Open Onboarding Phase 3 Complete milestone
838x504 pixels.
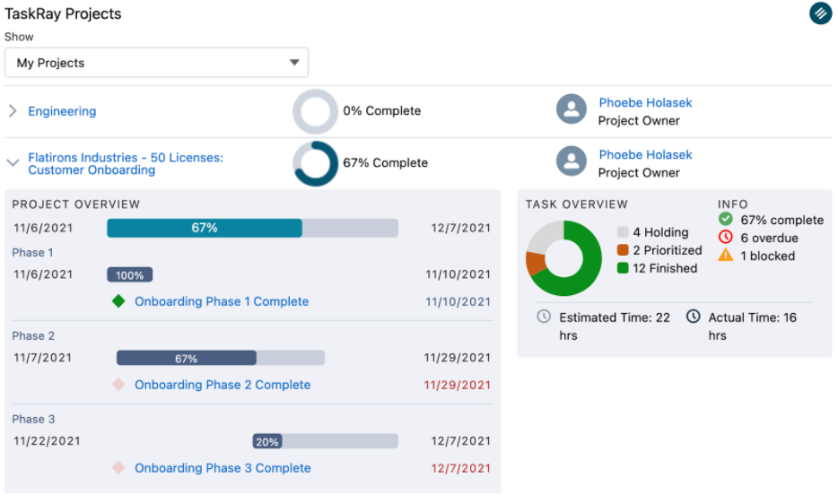(223, 468)
